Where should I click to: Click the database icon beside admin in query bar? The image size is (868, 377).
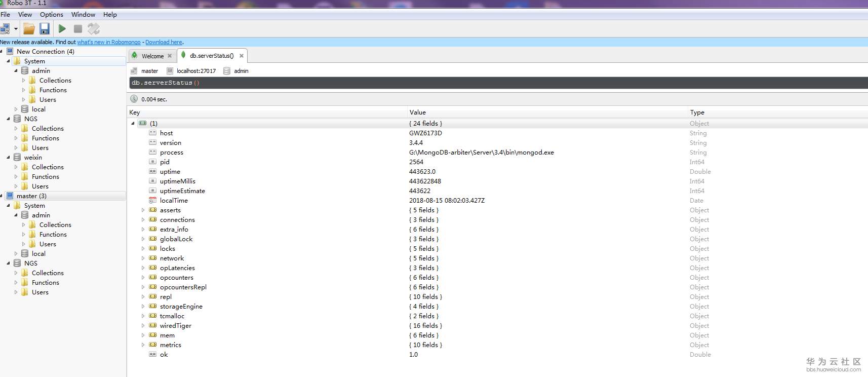[227, 71]
